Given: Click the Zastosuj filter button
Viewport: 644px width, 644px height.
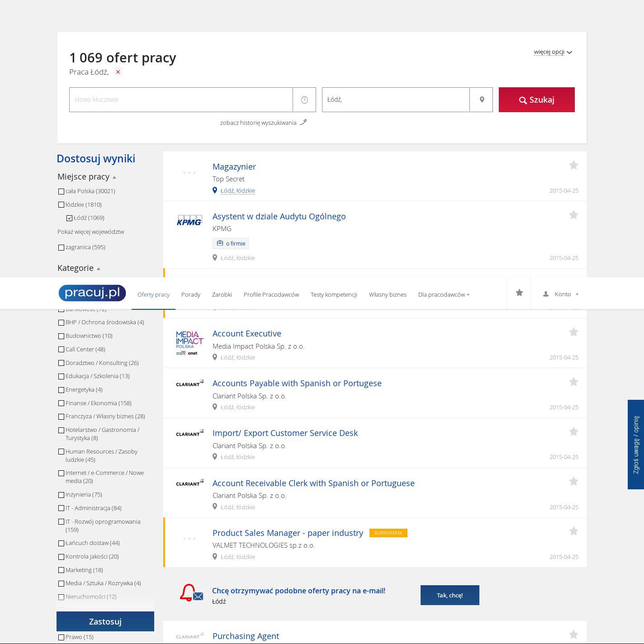Looking at the screenshot, I should (x=105, y=621).
